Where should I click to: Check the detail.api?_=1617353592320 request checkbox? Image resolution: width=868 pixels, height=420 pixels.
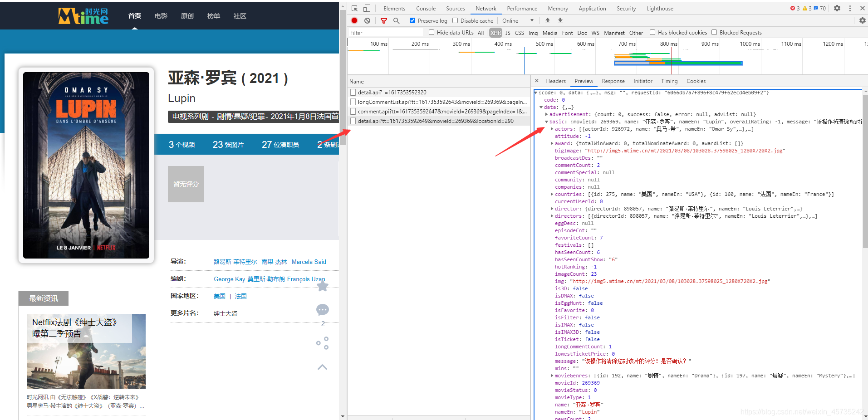pos(353,92)
